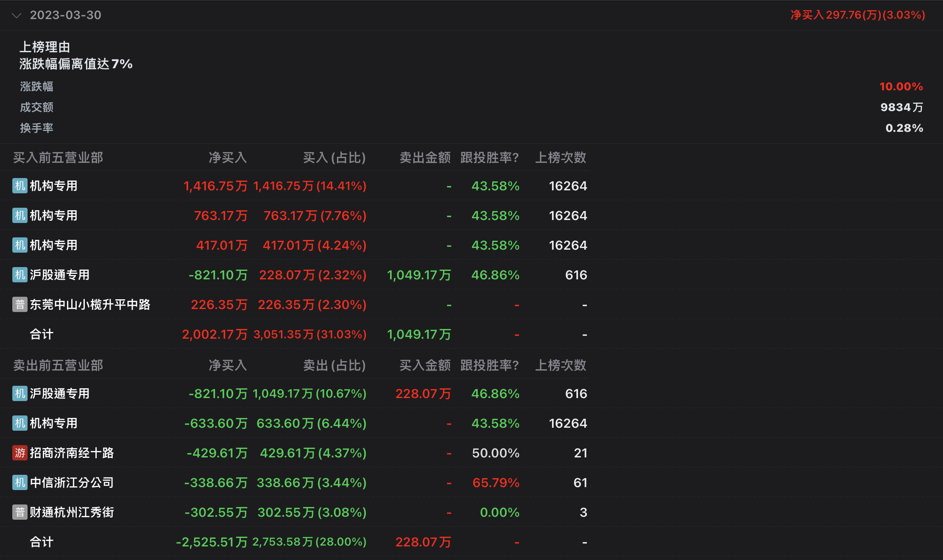The width and height of the screenshot is (943, 560).
Task: Click 机 badge beside 中信浙江分公司
Action: pyautogui.click(x=20, y=483)
